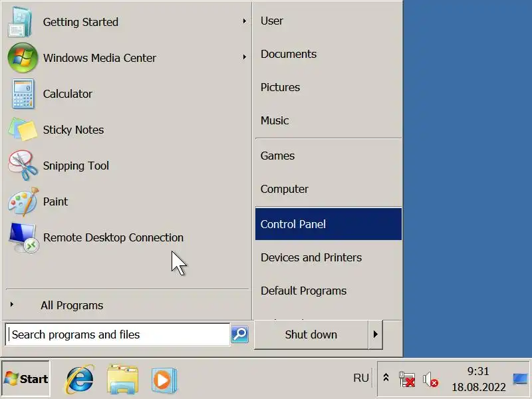Screen dimensions: 532x399
Task: Open Documents from the Start menu
Action: [328, 54]
